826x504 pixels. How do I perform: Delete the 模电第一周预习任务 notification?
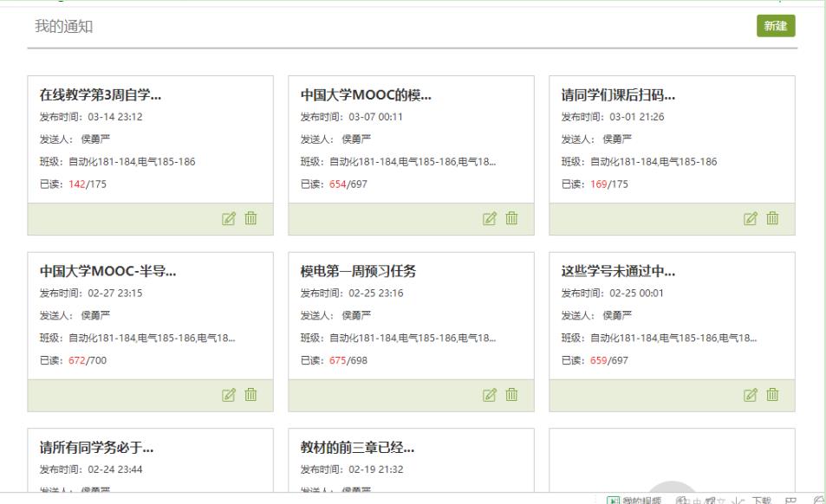tap(512, 395)
